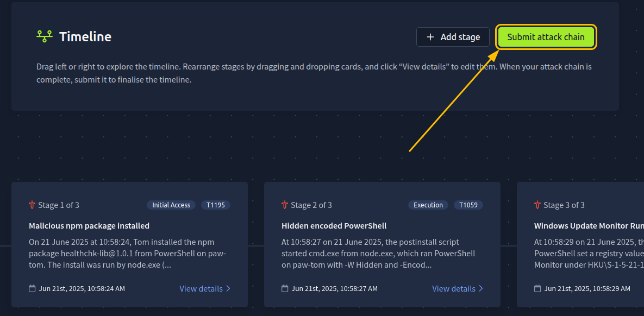
Task: Click the Stage 2 description about postinstall script
Action: [x=378, y=254]
